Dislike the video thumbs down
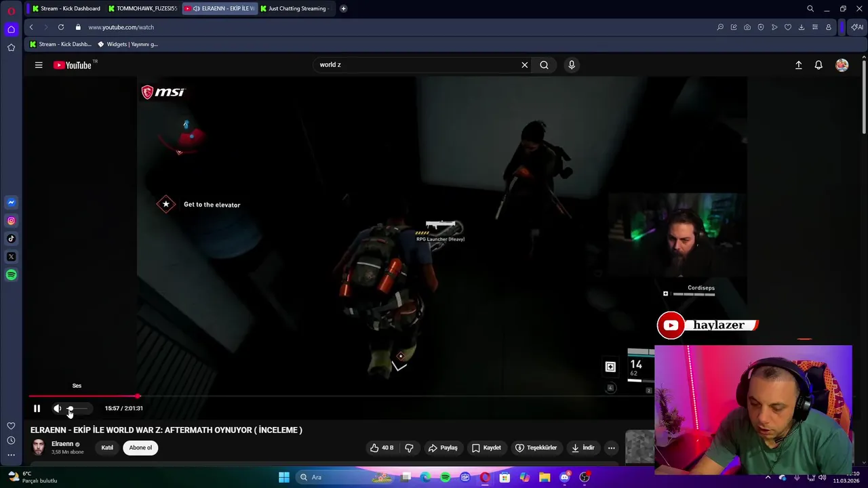 (x=409, y=447)
